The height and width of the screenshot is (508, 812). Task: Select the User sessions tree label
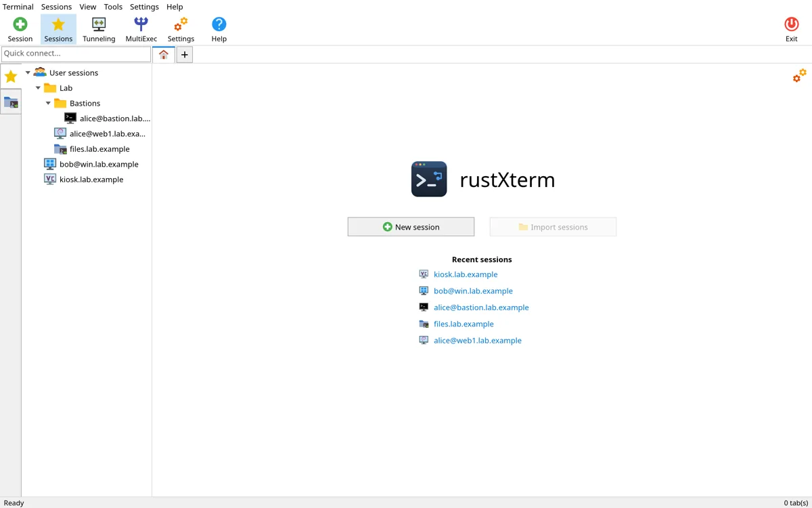click(x=74, y=72)
